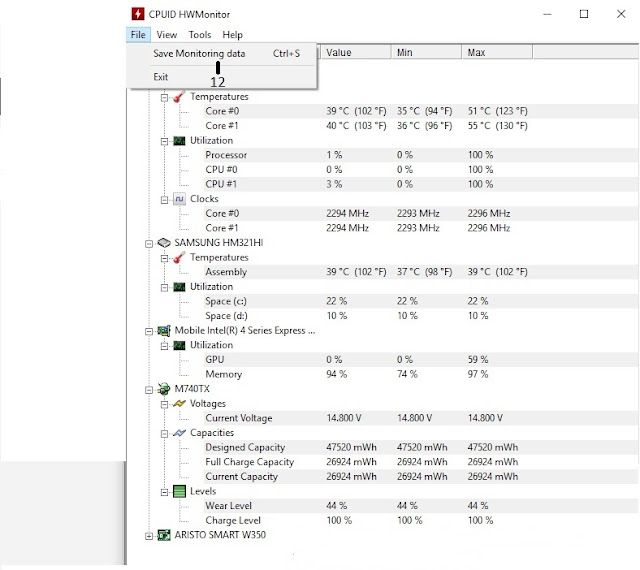Open the View menu
Image resolution: width=640 pixels, height=570 pixels.
pyautogui.click(x=167, y=35)
